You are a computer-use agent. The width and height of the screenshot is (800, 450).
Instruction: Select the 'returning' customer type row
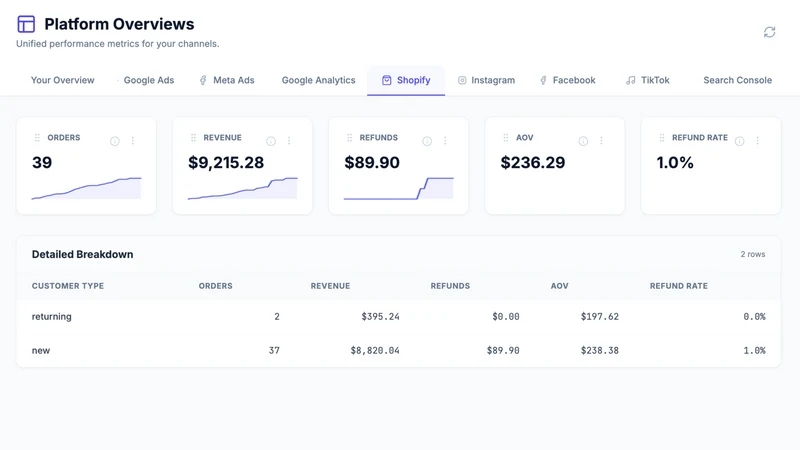pos(398,316)
